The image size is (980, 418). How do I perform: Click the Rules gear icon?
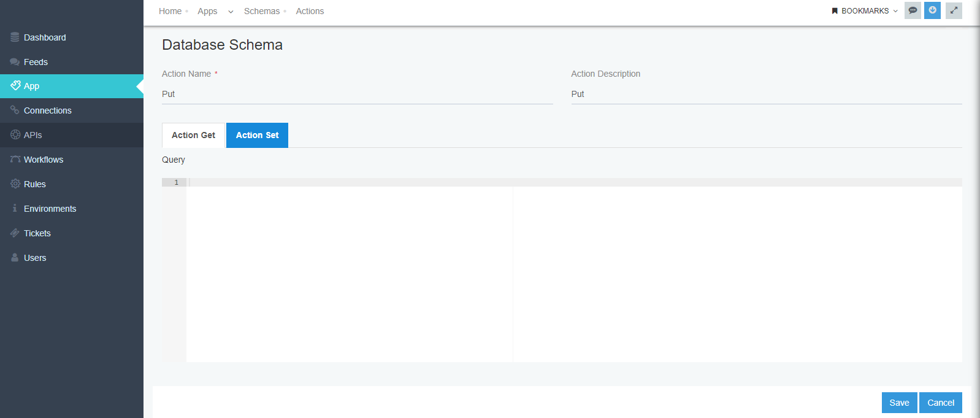coord(15,184)
